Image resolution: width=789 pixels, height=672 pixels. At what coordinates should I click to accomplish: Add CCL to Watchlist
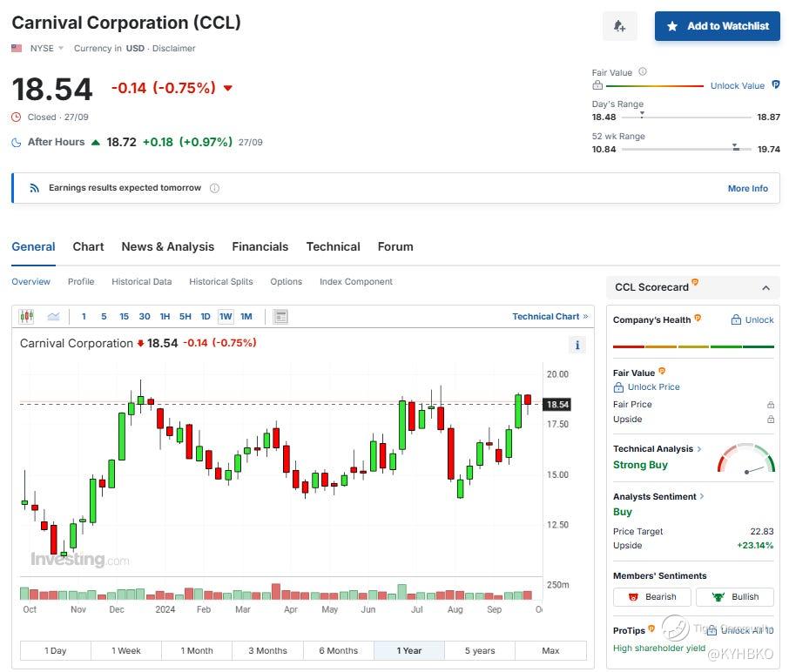tap(717, 25)
